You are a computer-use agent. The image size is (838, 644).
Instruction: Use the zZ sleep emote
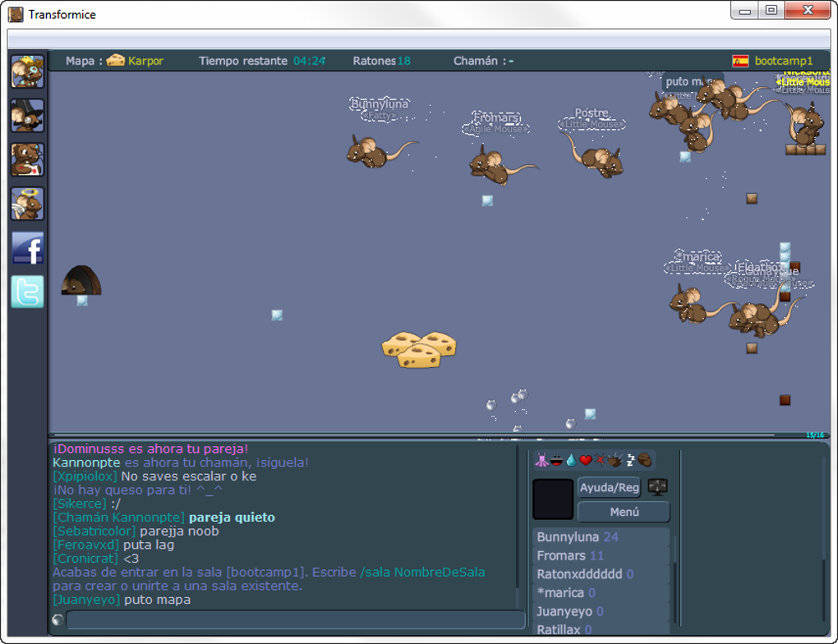[631, 460]
